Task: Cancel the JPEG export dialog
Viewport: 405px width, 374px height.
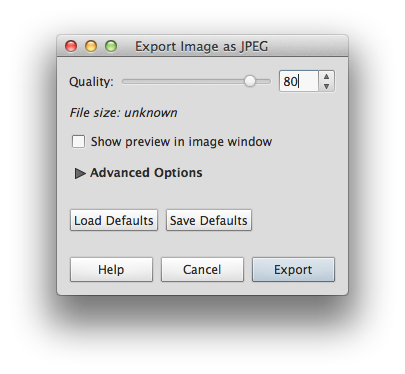Action: point(202,269)
